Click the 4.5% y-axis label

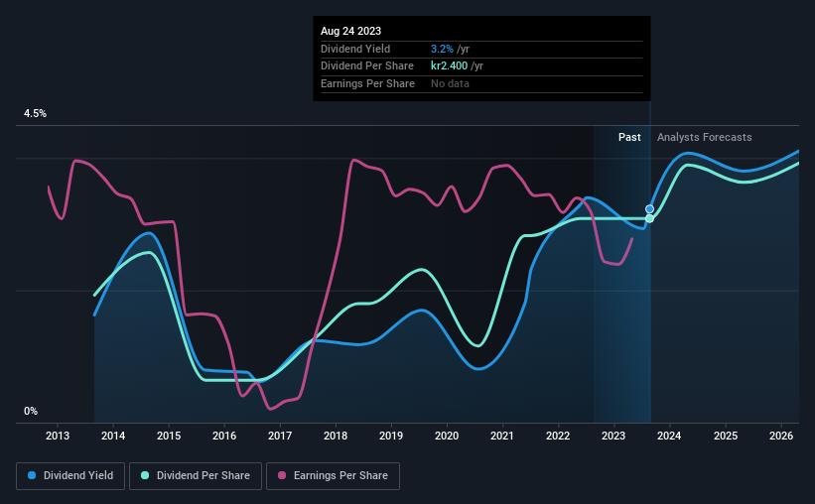pyautogui.click(x=35, y=113)
